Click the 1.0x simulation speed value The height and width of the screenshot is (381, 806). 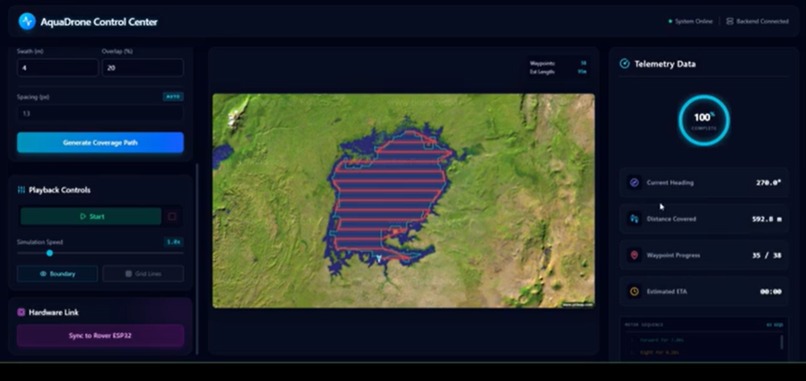point(174,242)
